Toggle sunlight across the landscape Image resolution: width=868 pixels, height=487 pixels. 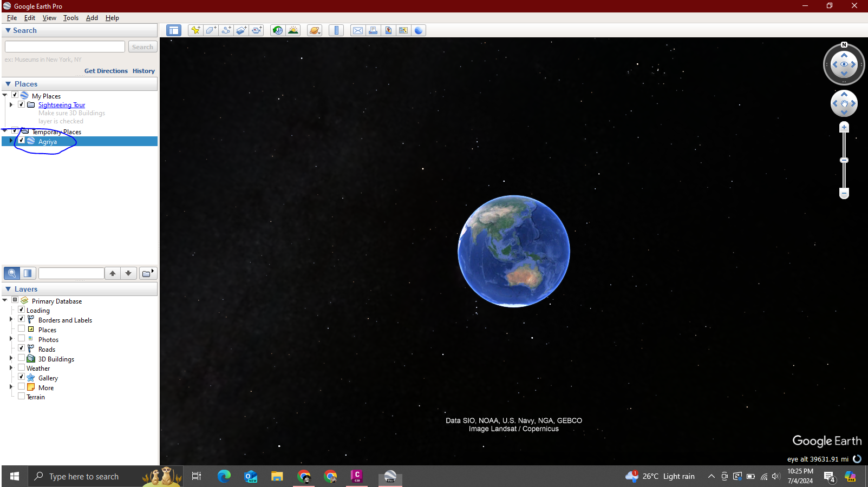tap(293, 30)
